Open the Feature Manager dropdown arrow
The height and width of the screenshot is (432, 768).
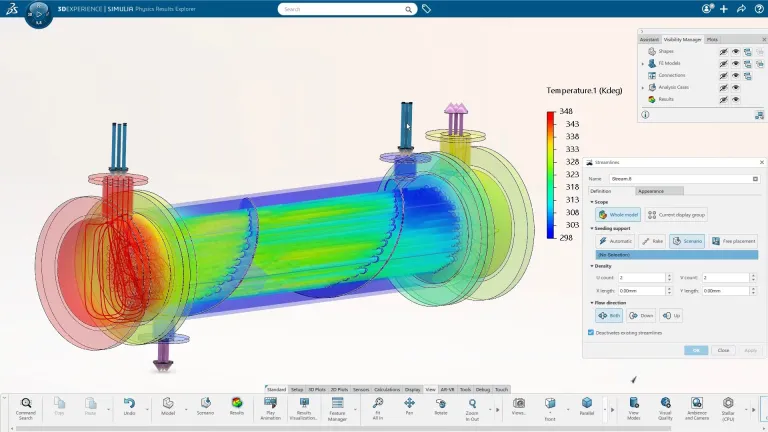point(355,409)
